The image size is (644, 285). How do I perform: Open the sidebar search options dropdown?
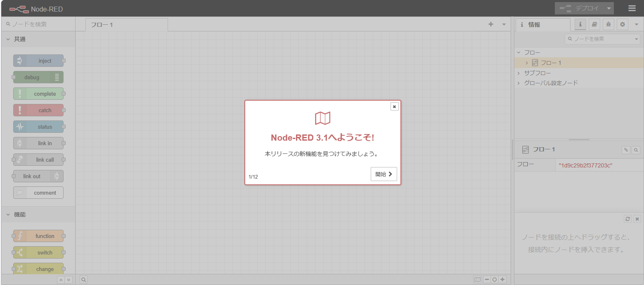636,39
